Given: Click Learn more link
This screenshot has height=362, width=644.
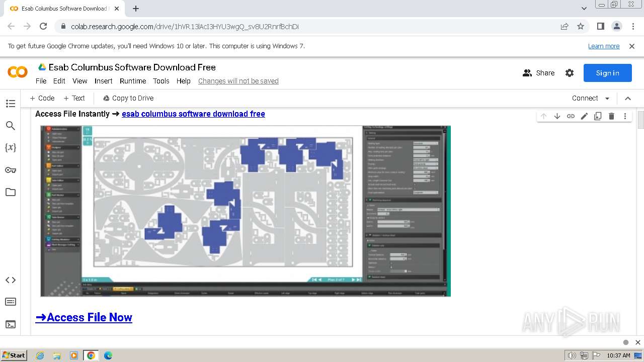Looking at the screenshot, I should pyautogui.click(x=604, y=46).
